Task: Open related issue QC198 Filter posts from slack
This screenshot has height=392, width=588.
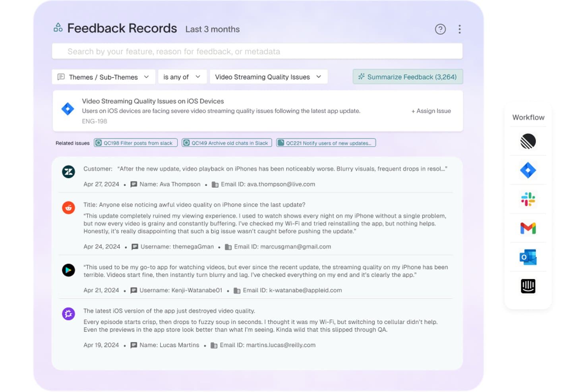Action: tap(135, 143)
